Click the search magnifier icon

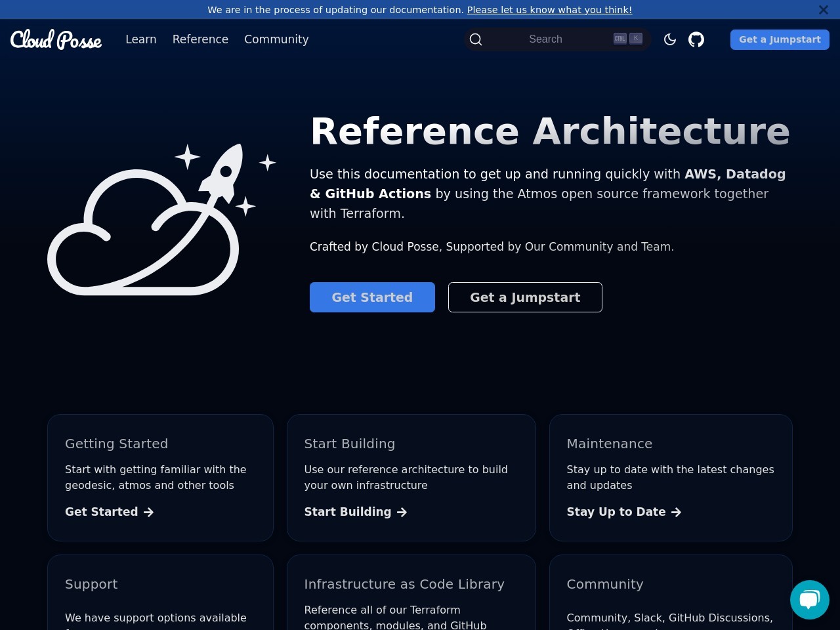pyautogui.click(x=476, y=39)
